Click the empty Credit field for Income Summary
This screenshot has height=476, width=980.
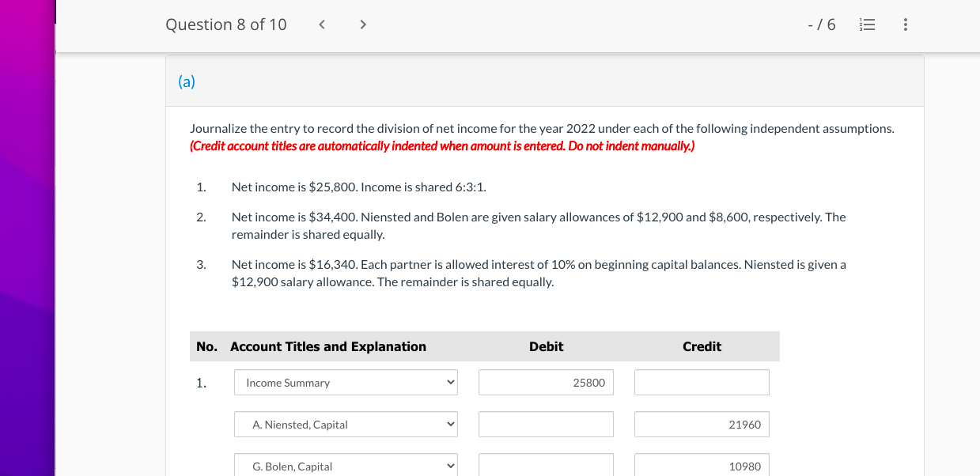(x=702, y=382)
